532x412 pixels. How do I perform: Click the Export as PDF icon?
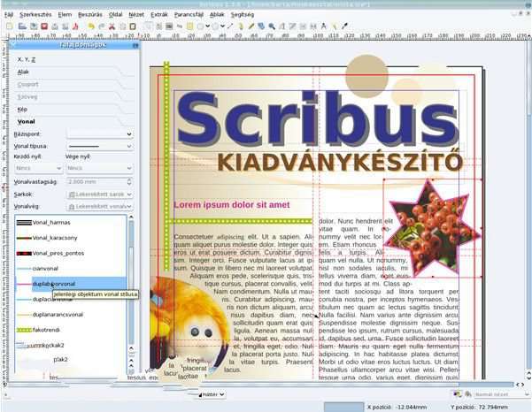click(75, 27)
